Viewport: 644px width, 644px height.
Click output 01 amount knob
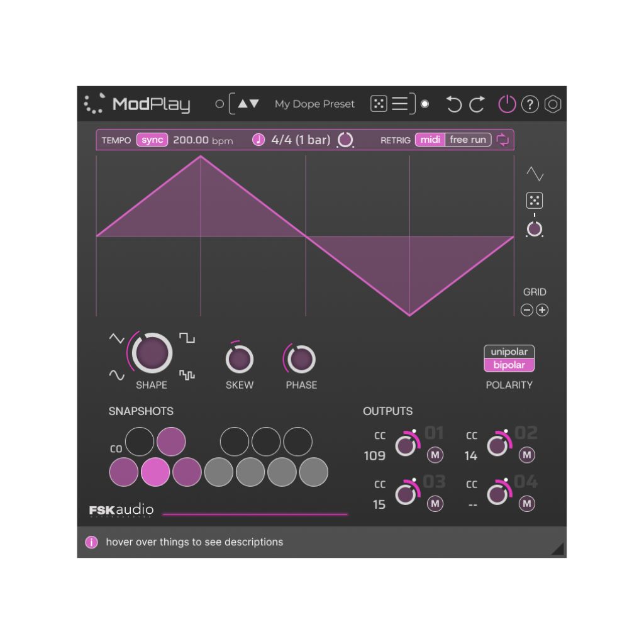406,446
